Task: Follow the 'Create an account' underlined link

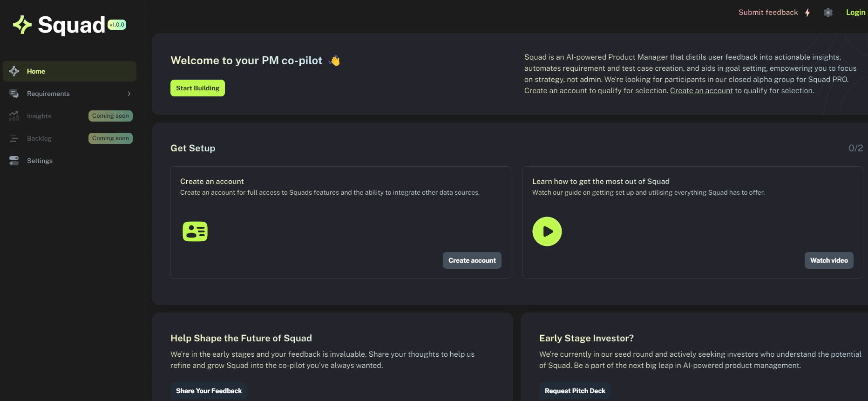Action: coord(701,91)
